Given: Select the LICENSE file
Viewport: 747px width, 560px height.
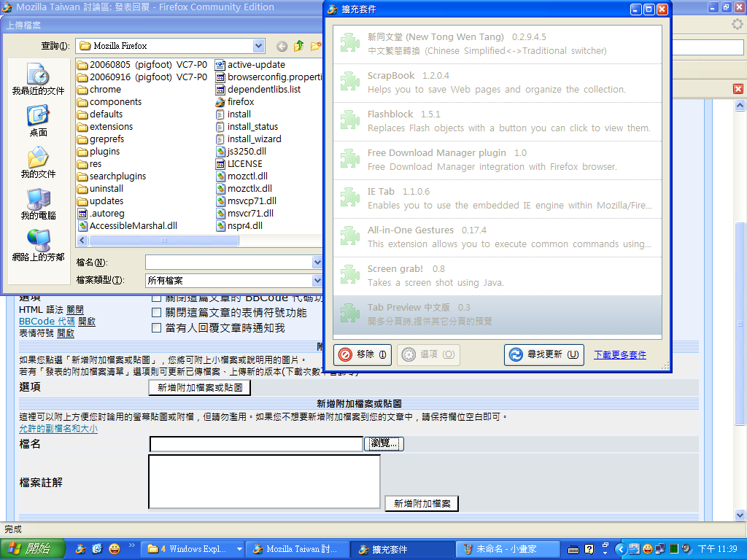Looking at the screenshot, I should 239,164.
